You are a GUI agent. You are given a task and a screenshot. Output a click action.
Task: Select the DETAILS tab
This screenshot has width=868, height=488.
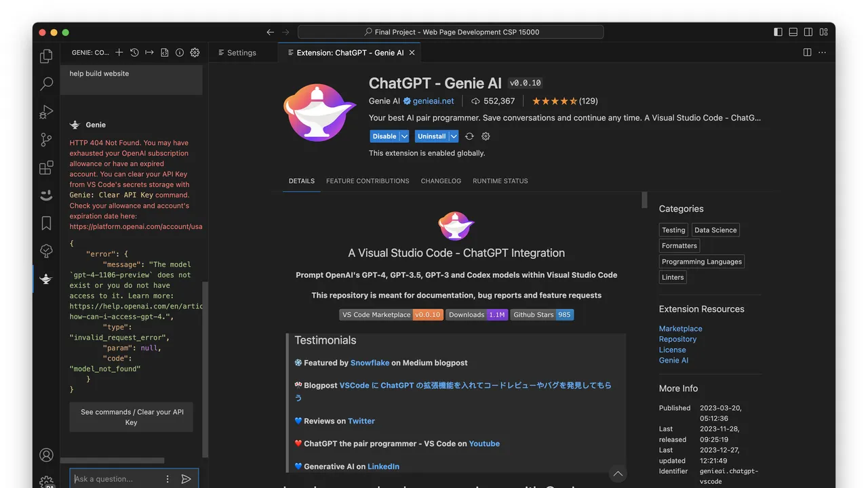pos(302,181)
